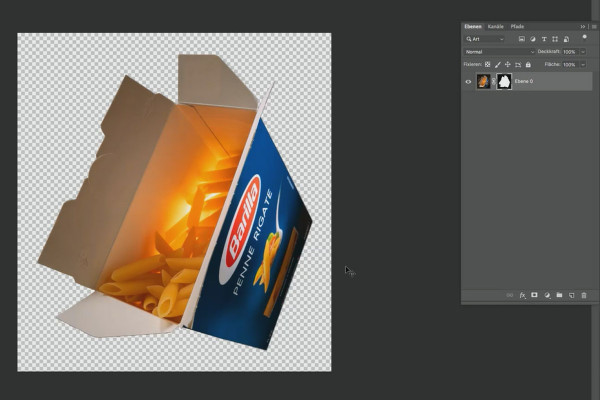Filter layers by adjustment layers icon
Viewport: 600px width, 400px height.
pos(533,39)
